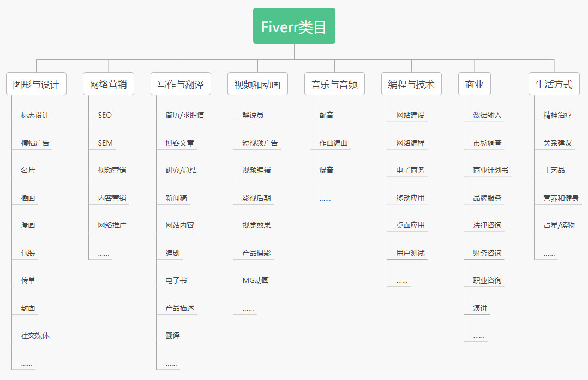Click the 封面 subtopic
The image size is (588, 380).
[x=28, y=308]
